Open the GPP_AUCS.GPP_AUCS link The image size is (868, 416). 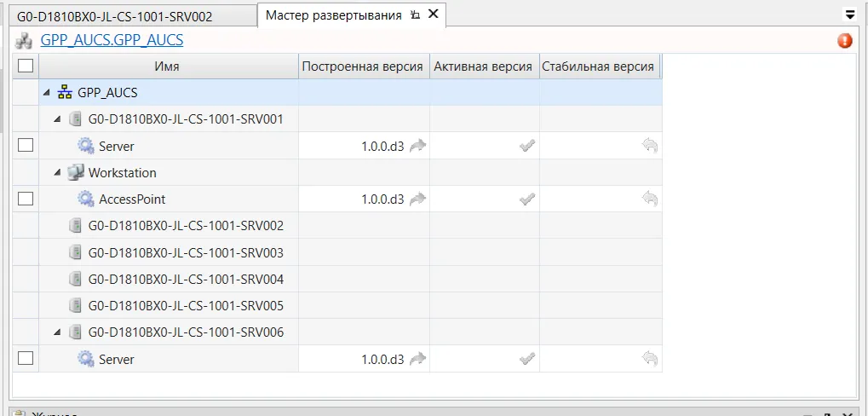click(x=112, y=40)
